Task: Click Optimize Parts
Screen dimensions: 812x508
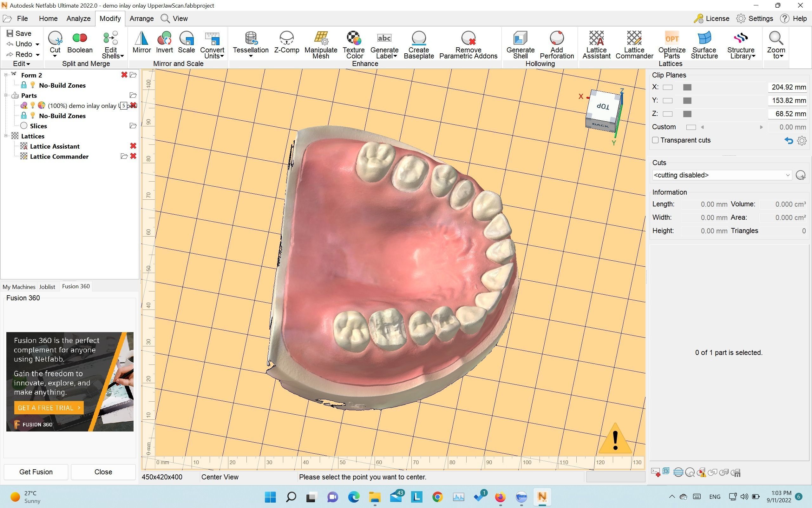Action: [672, 45]
